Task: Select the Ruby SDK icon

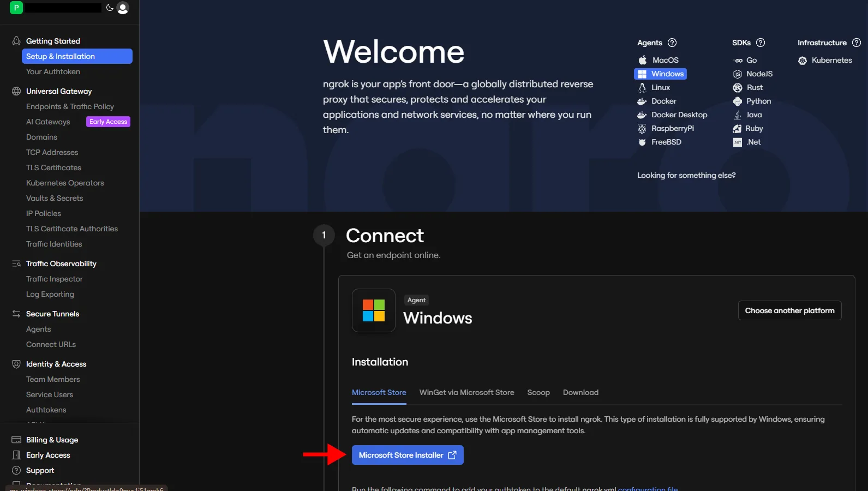Action: coord(737,128)
